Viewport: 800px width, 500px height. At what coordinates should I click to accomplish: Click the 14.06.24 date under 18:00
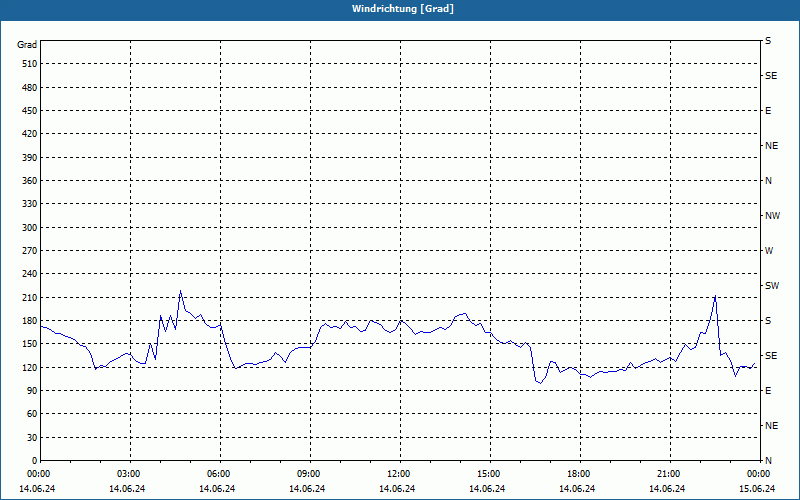pos(577,489)
